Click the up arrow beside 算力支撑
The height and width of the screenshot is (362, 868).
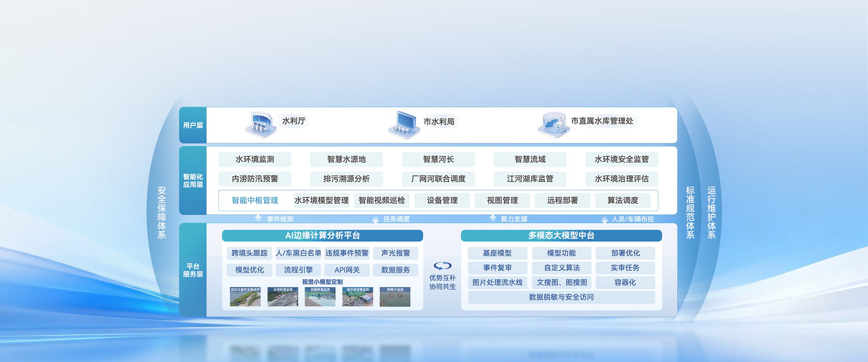[493, 218]
